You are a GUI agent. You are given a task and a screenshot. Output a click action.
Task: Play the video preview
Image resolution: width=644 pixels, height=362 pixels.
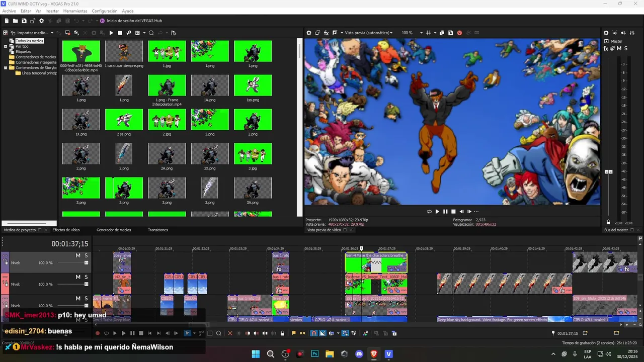click(x=437, y=212)
